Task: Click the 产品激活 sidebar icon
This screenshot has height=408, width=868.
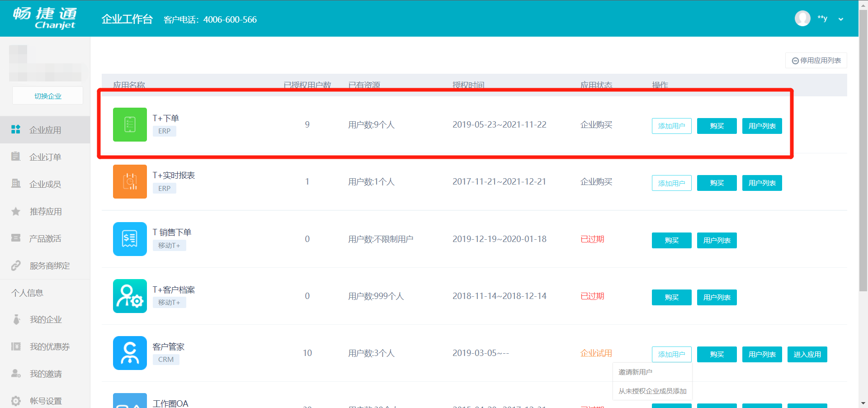Action: 16,238
